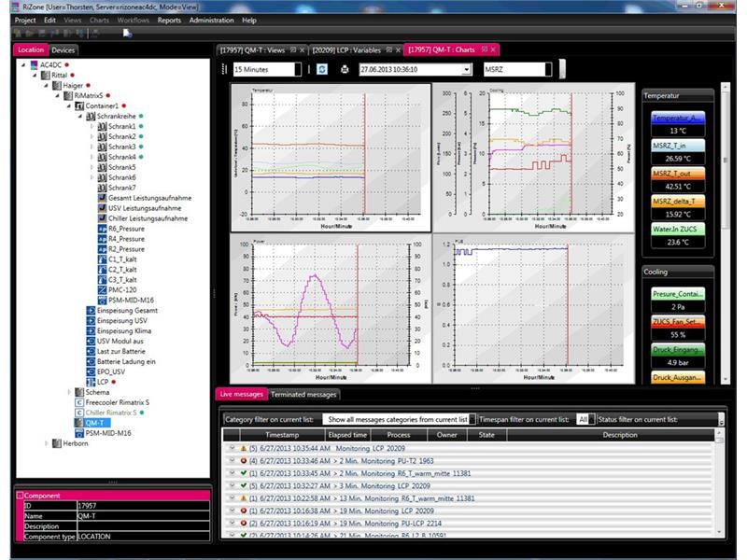The height and width of the screenshot is (560, 747).
Task: Expand the Herborn tree node
Action: pyautogui.click(x=47, y=442)
